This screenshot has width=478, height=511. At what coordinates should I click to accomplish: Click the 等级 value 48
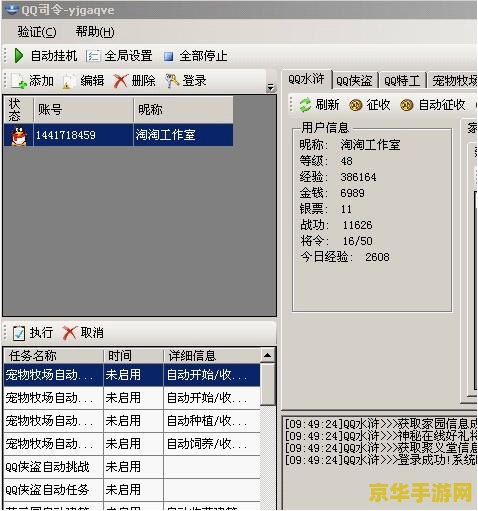click(x=346, y=161)
